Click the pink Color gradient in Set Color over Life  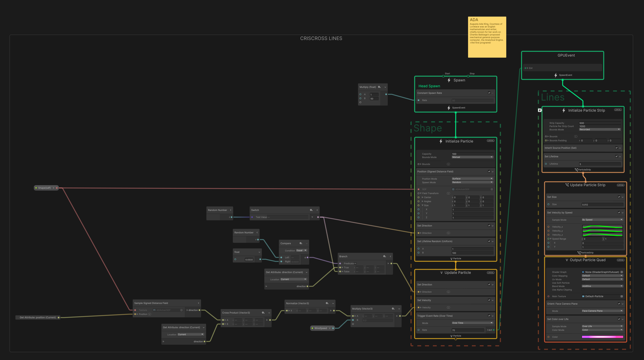602,337
